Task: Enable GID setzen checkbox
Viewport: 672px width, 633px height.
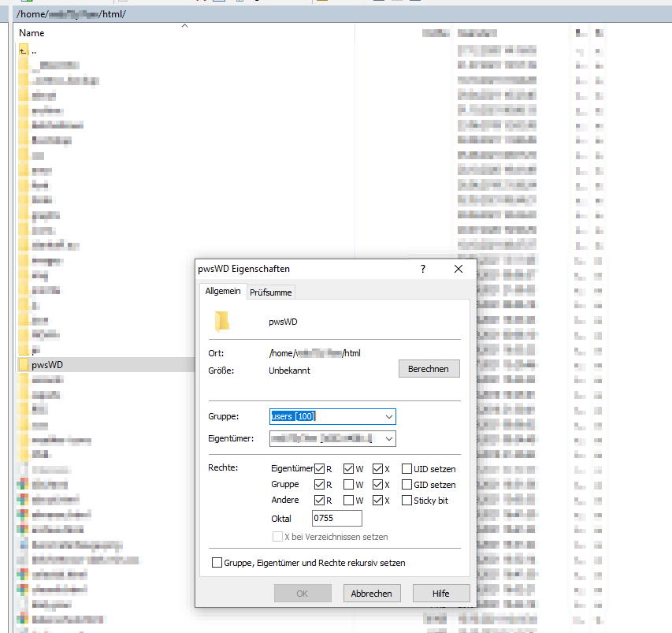Action: tap(407, 485)
